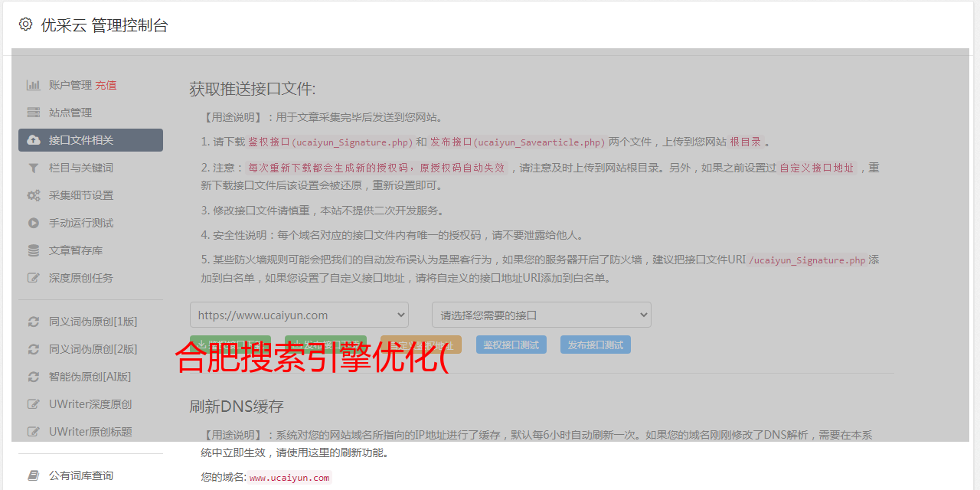The width and height of the screenshot is (980, 490).
Task: Go to UWriter原创标题 in the sidebar
Action: pyautogui.click(x=90, y=432)
